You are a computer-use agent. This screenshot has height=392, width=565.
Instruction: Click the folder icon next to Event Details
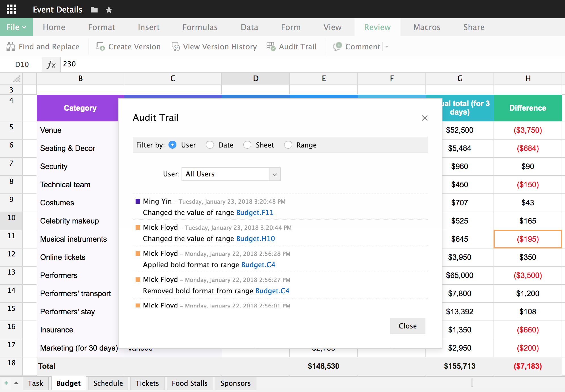pos(94,10)
